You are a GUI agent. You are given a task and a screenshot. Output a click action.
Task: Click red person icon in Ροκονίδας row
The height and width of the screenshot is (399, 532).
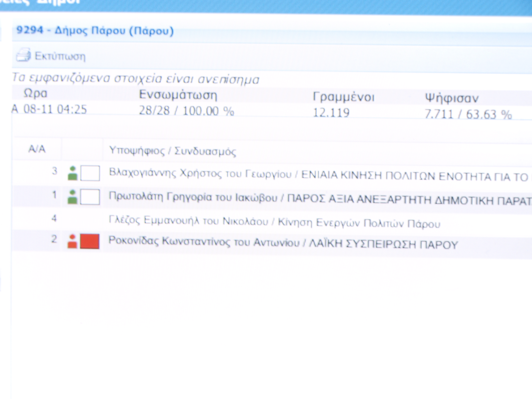click(x=72, y=241)
